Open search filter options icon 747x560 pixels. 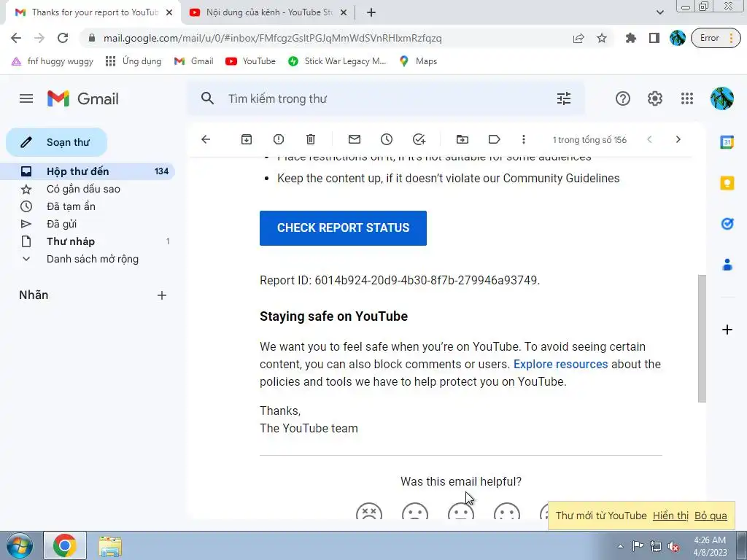(564, 98)
